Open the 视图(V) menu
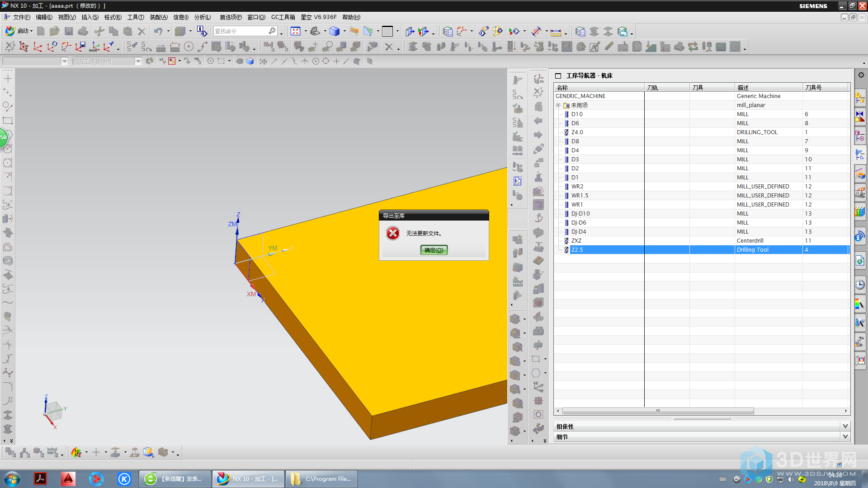Screen dimensions: 868x488 tap(67, 17)
